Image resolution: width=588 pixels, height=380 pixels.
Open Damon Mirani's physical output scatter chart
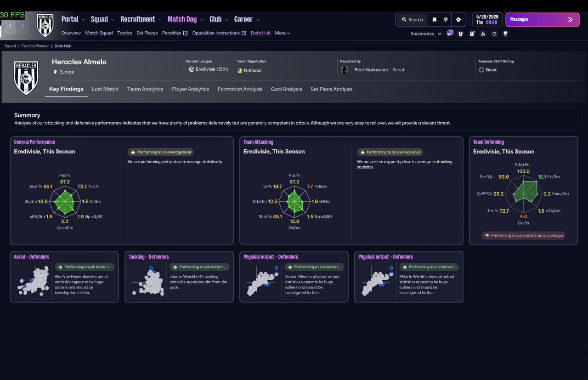263,281
